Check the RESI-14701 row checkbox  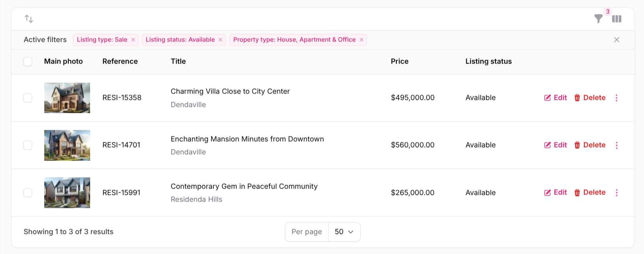(28, 145)
